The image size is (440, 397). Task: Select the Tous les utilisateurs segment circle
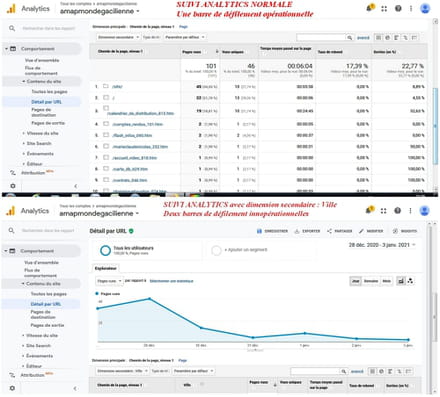tap(105, 250)
